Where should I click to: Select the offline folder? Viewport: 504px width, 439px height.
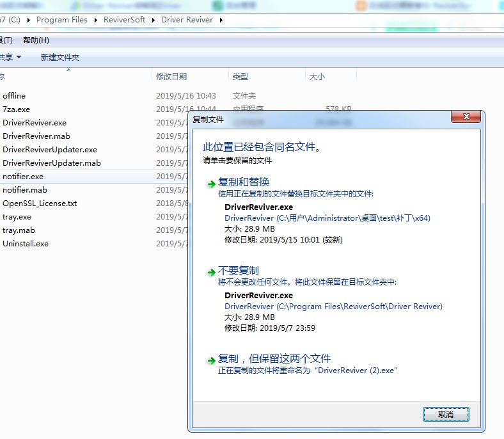click(x=14, y=96)
